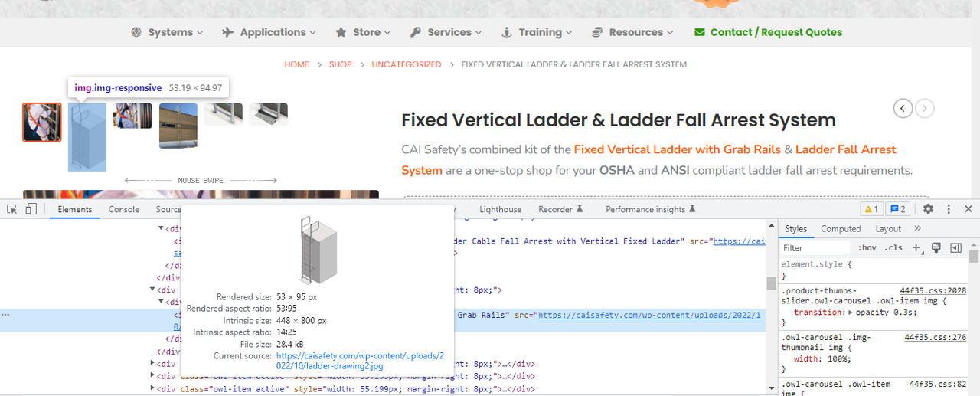Click the selected row's three-dot actions
This screenshot has width=980, height=396.
[5, 315]
